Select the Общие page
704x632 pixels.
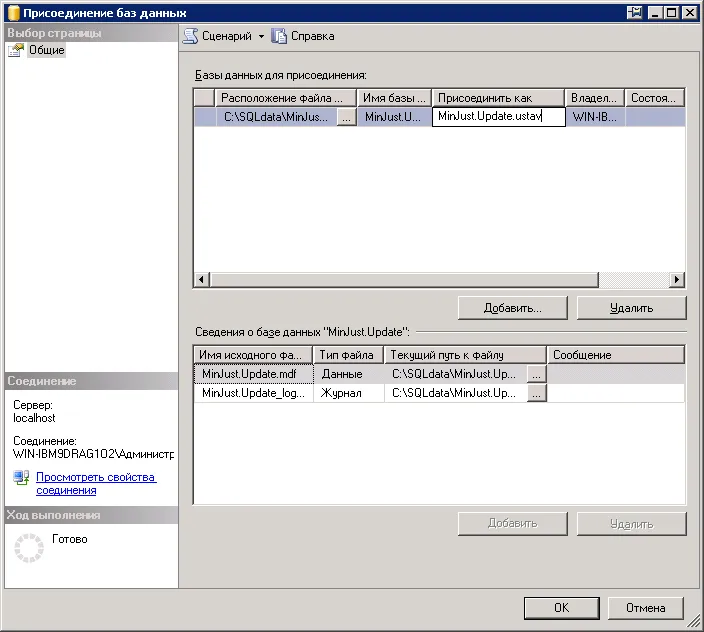47,50
